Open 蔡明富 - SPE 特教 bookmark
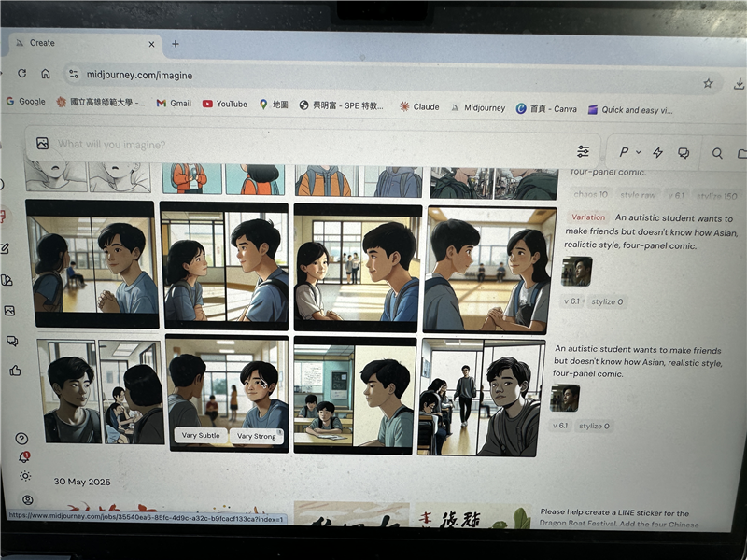 point(341,105)
